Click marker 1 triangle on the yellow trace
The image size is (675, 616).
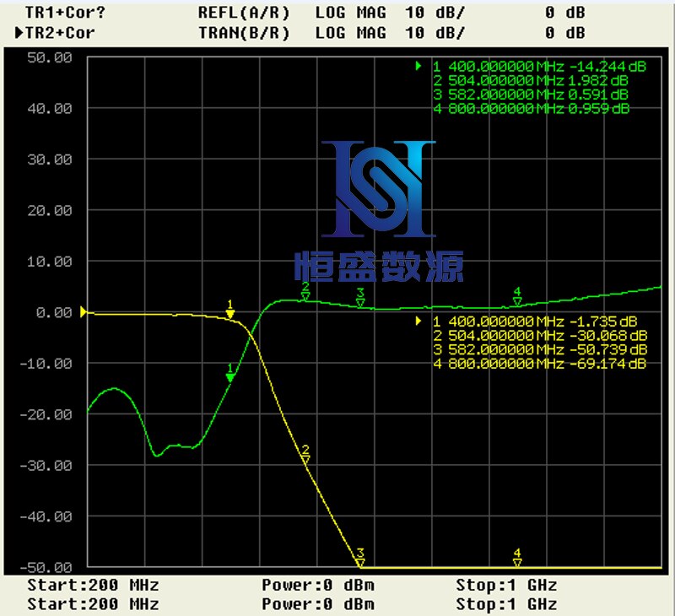click(x=229, y=314)
